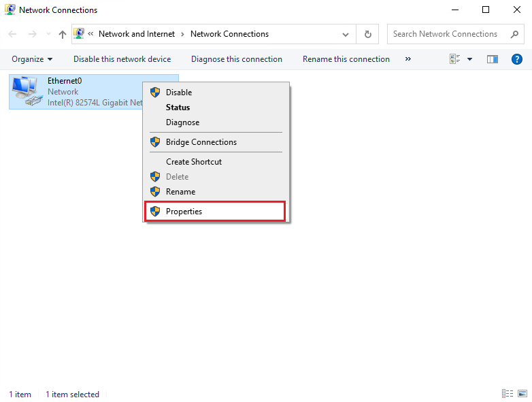Expand the Organize dropdown menu
The image size is (532, 402).
(x=32, y=59)
